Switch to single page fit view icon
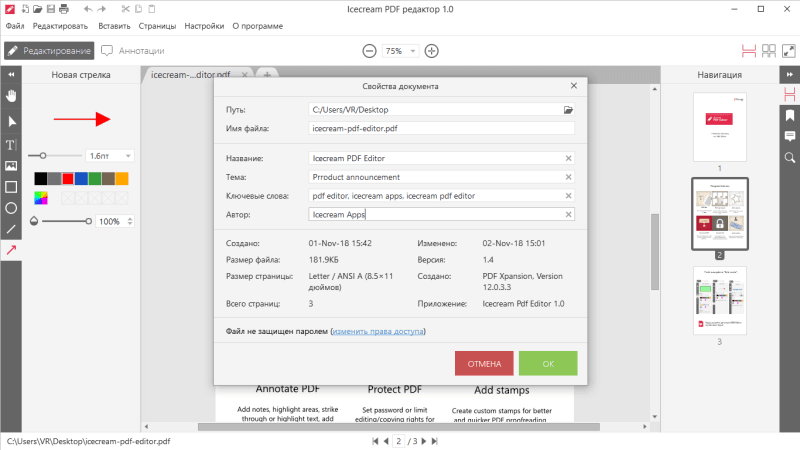This screenshot has height=450, width=800. tap(748, 51)
